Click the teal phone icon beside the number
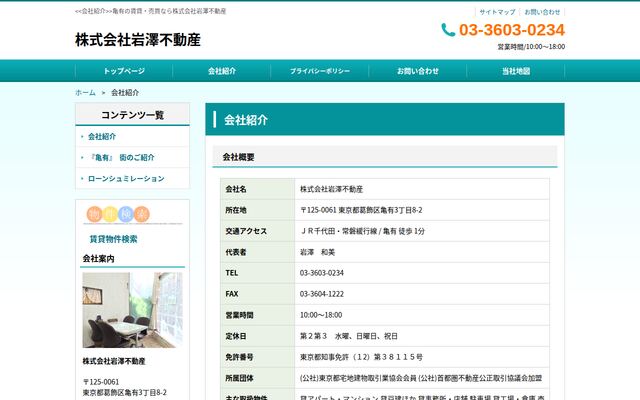The image size is (640, 400). pos(448,30)
